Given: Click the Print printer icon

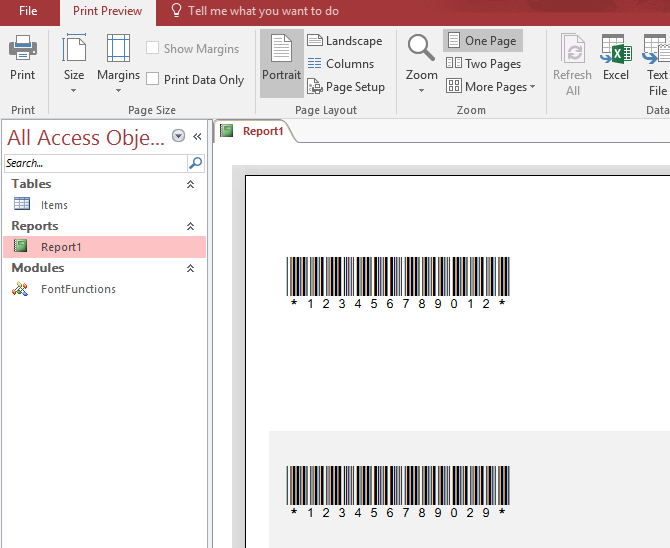Looking at the screenshot, I should [x=23, y=48].
